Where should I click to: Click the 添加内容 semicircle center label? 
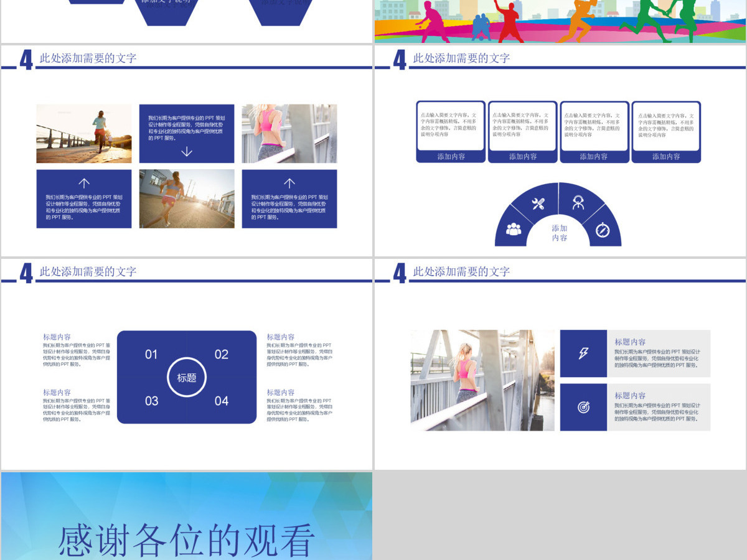tap(560, 233)
